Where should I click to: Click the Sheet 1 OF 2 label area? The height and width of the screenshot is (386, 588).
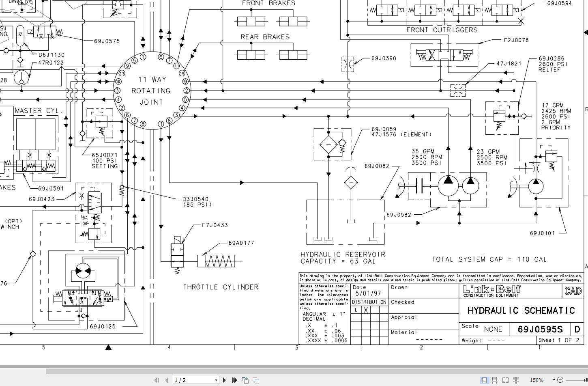[x=558, y=340]
